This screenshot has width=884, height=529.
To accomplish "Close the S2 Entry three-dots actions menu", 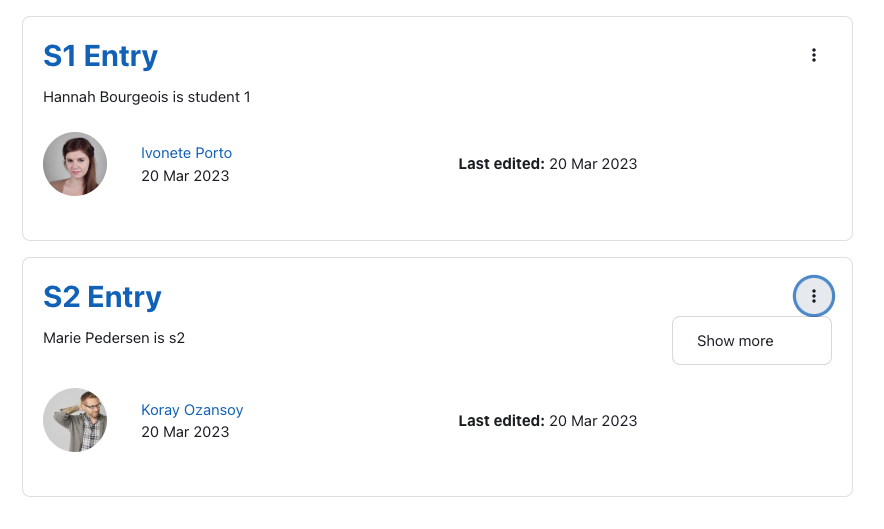I will (814, 296).
